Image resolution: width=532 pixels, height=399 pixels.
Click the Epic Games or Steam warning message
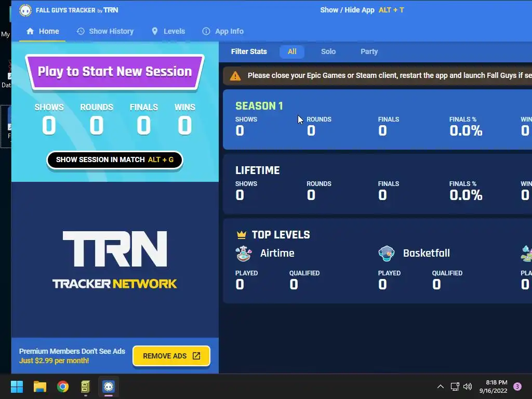[390, 75]
